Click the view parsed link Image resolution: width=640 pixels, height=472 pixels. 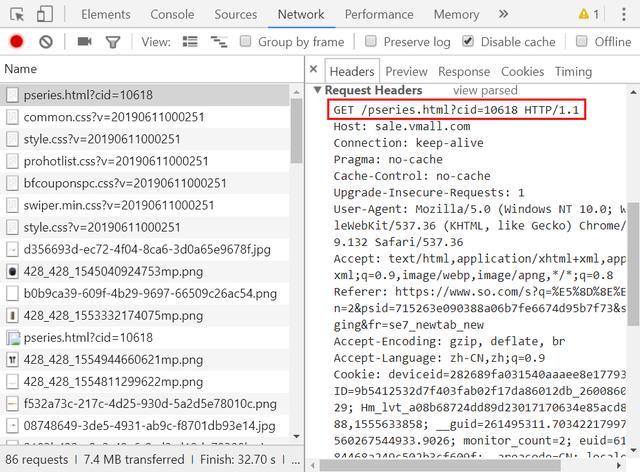[485, 90]
